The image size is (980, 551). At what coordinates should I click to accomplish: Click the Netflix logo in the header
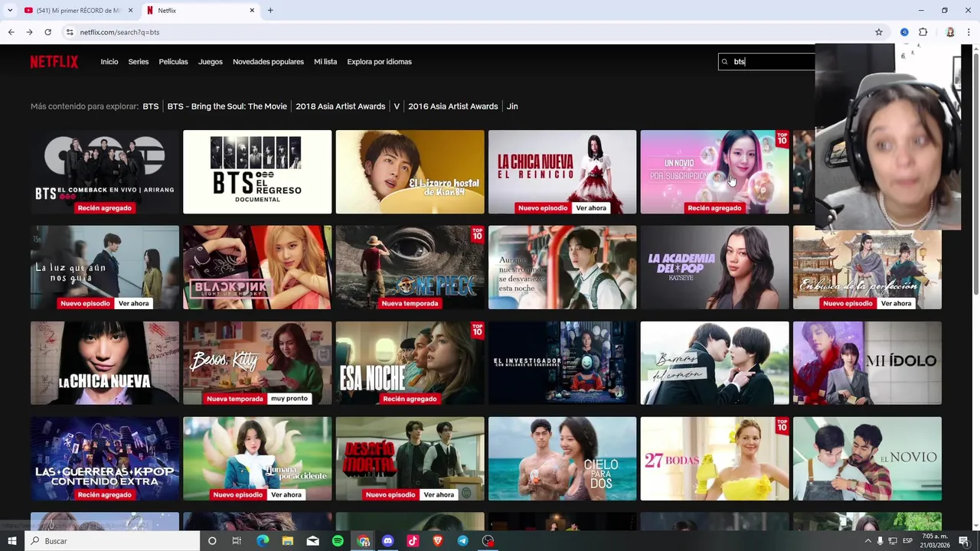(54, 62)
